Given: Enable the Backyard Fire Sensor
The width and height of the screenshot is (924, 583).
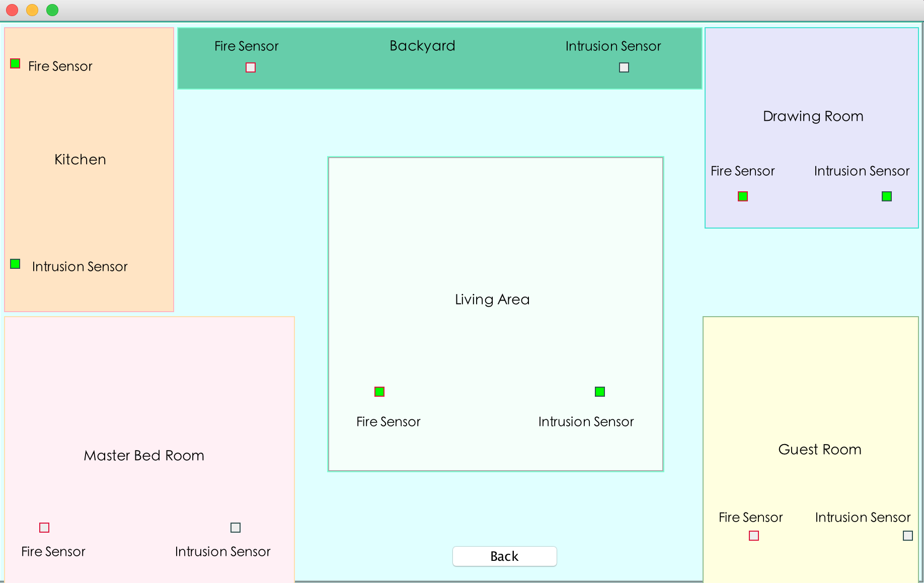Looking at the screenshot, I should pos(250,67).
